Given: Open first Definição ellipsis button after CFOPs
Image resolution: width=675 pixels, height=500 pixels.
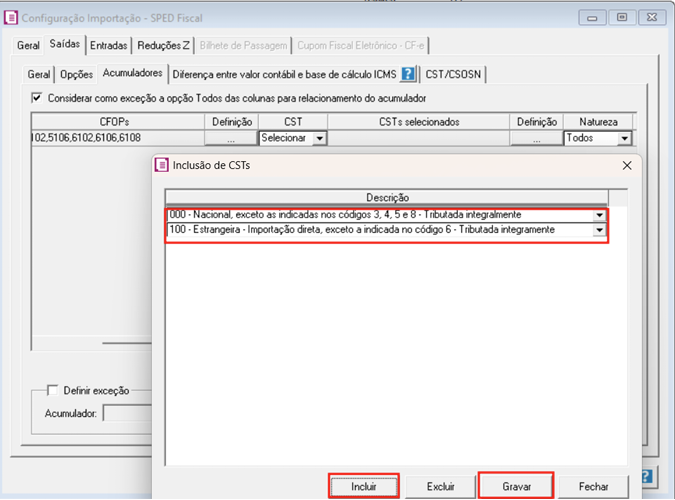Looking at the screenshot, I should [x=232, y=138].
